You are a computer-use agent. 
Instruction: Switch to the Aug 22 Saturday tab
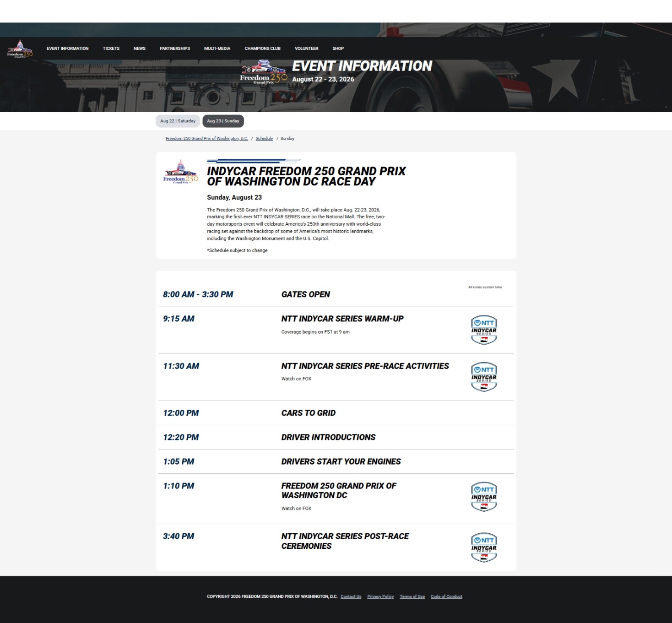[178, 121]
